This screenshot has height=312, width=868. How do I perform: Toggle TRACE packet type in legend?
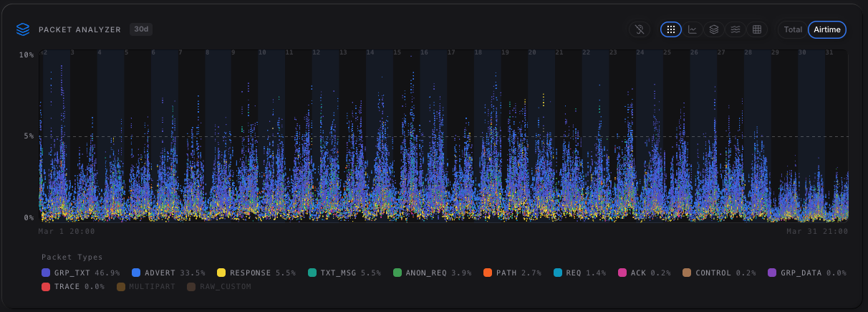[x=72, y=286]
